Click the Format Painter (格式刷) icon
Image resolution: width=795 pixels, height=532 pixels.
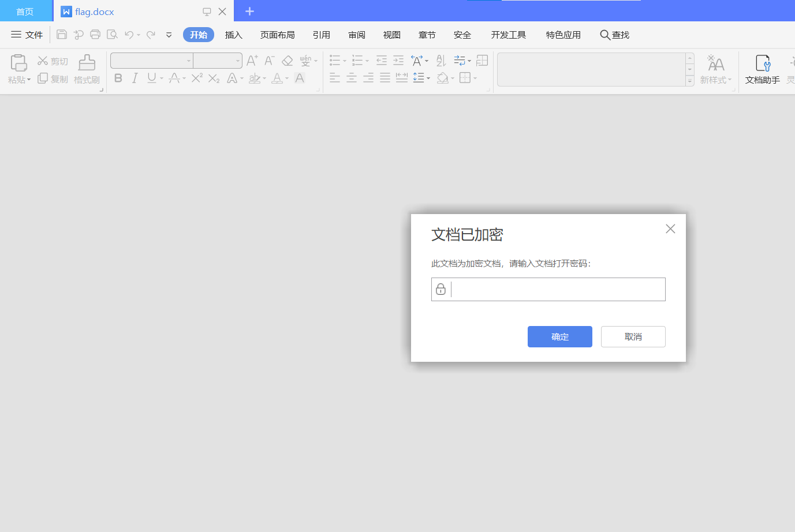[87, 63]
